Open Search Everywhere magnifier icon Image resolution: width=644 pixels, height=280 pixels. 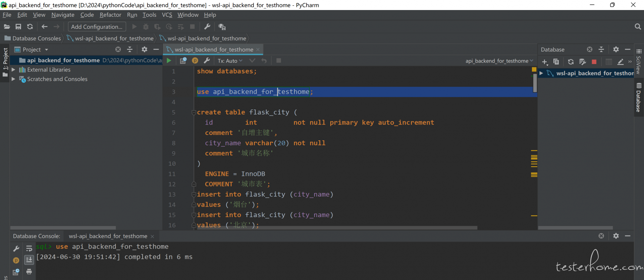(638, 27)
